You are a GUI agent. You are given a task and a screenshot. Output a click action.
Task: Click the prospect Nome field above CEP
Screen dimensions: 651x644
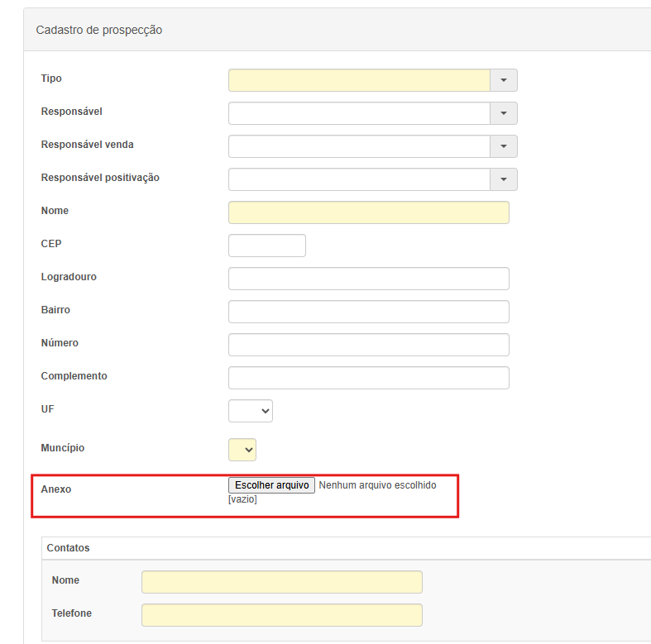coord(368,212)
